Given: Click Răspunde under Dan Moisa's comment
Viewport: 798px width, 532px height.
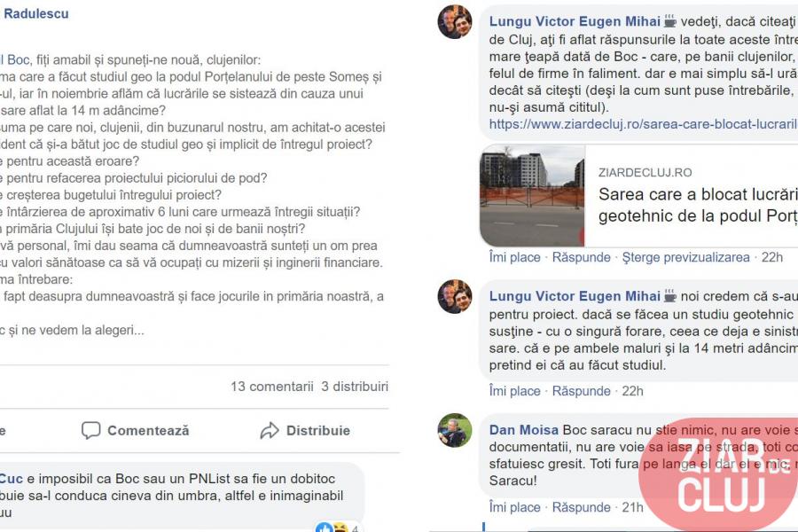Looking at the screenshot, I should [581, 507].
